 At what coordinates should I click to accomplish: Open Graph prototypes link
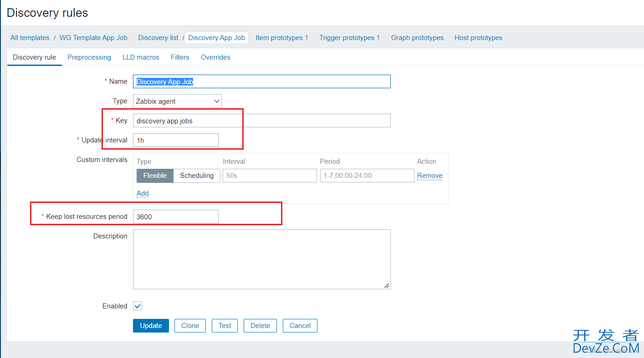click(417, 38)
